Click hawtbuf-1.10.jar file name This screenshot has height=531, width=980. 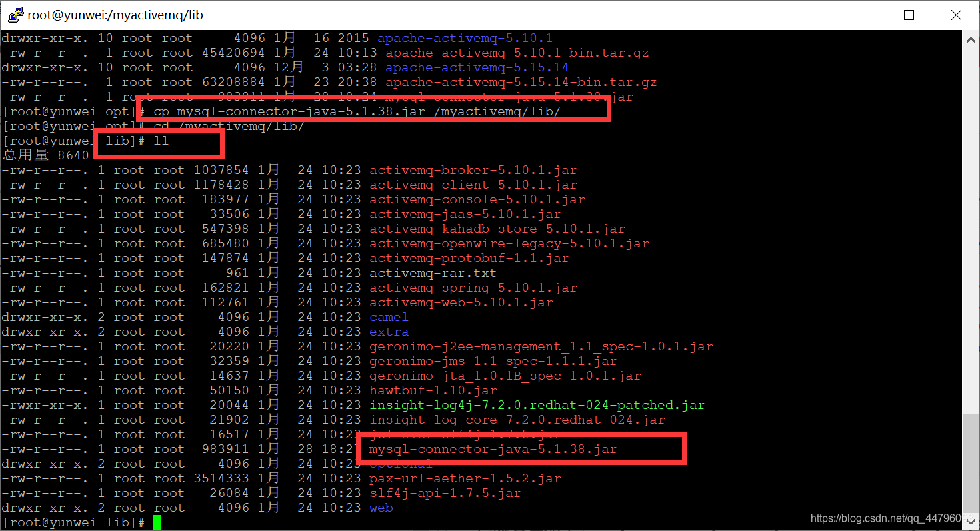click(433, 390)
